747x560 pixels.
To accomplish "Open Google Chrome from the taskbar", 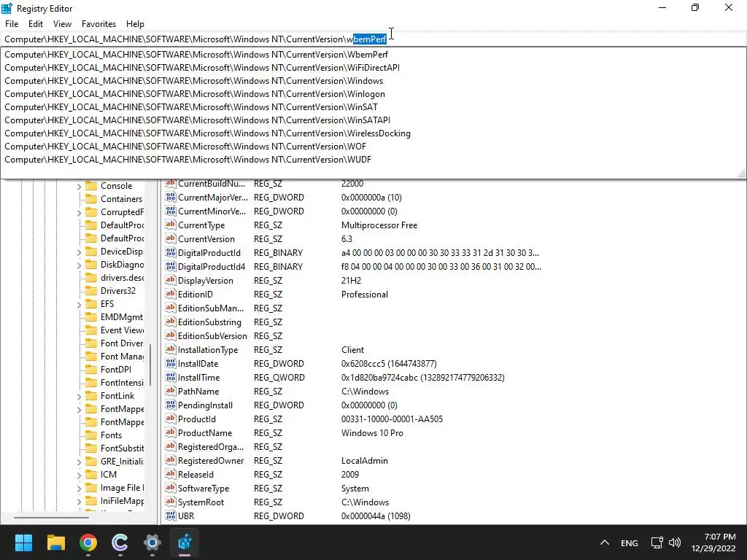I will pos(88,542).
